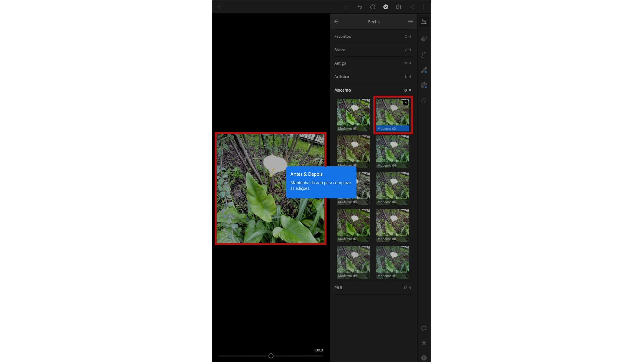Apply the Moderno 09 profile
Image resolution: width=644 pixels, height=362 pixels.
[x=353, y=262]
